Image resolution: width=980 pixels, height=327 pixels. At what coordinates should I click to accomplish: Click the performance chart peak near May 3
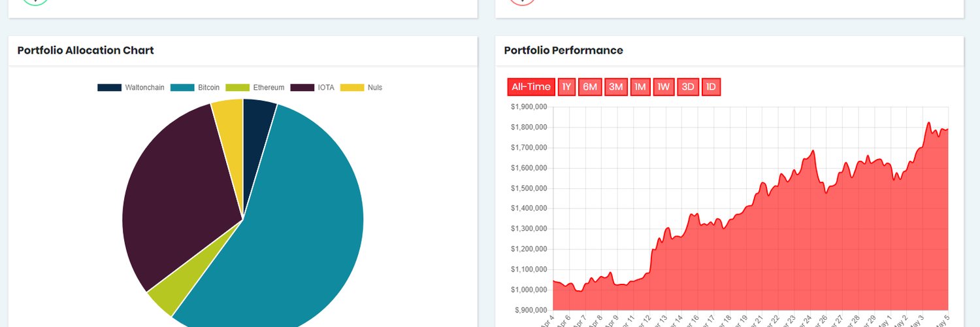[928, 122]
